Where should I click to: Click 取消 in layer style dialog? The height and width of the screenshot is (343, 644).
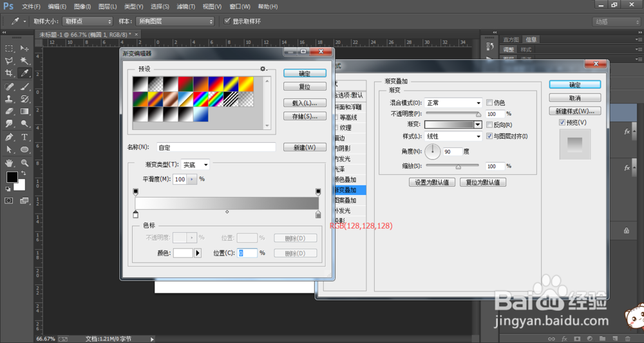[x=574, y=98]
